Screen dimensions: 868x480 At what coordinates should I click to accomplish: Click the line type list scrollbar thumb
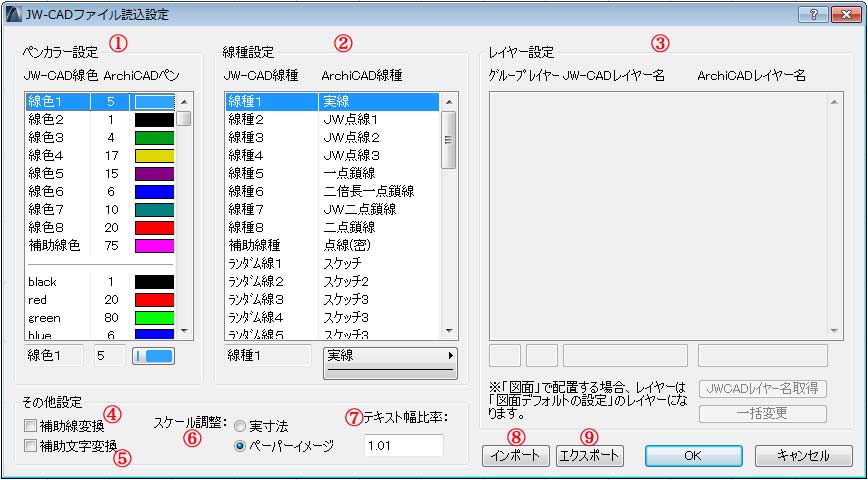(449, 140)
